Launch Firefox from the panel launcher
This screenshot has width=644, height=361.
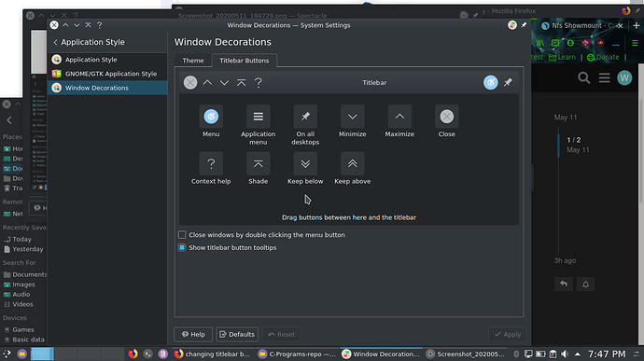coord(133,354)
